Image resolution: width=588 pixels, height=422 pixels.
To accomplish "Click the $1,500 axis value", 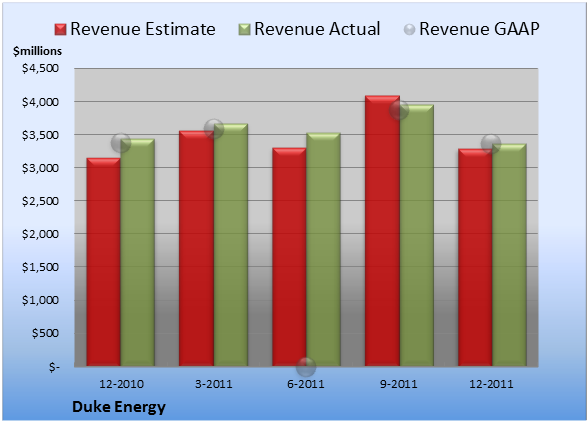I will click(x=40, y=267).
